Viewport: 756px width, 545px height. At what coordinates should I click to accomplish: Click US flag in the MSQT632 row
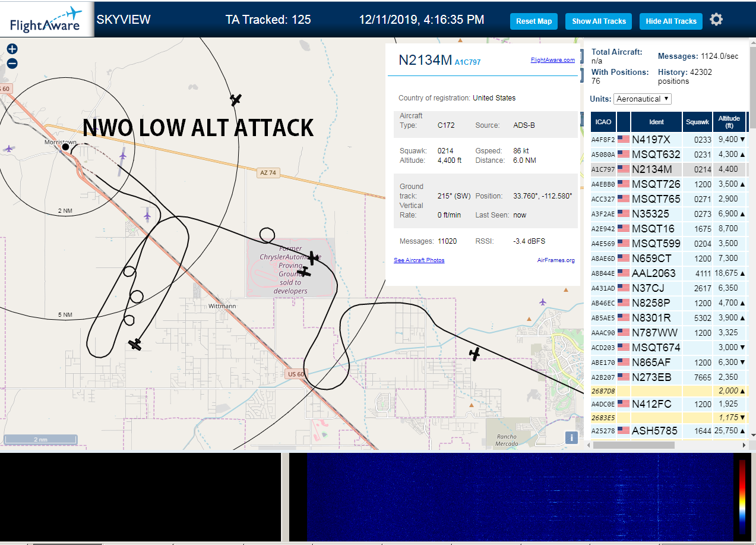point(624,155)
